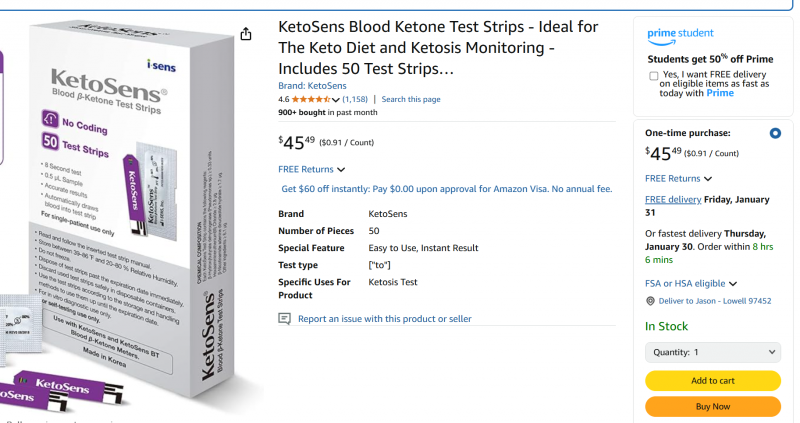Click the Search this page link
This screenshot has width=800, height=423.
[410, 100]
